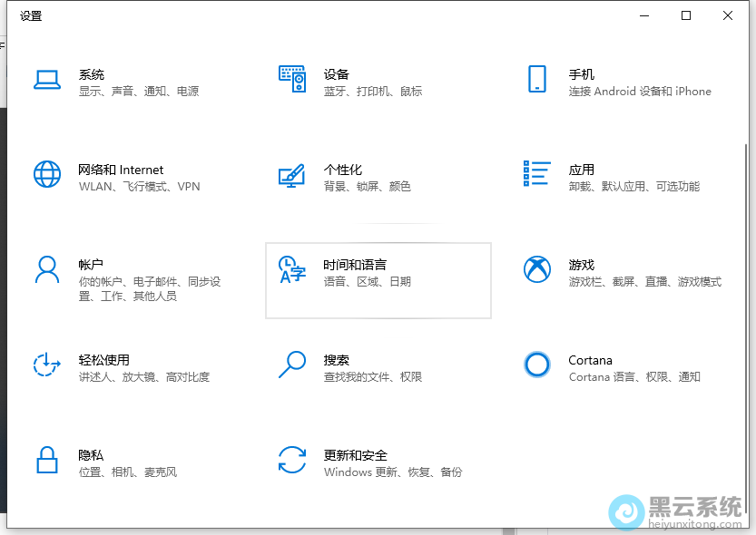Maximize the 设置 window
Image resolution: width=756 pixels, height=535 pixels.
point(686,15)
